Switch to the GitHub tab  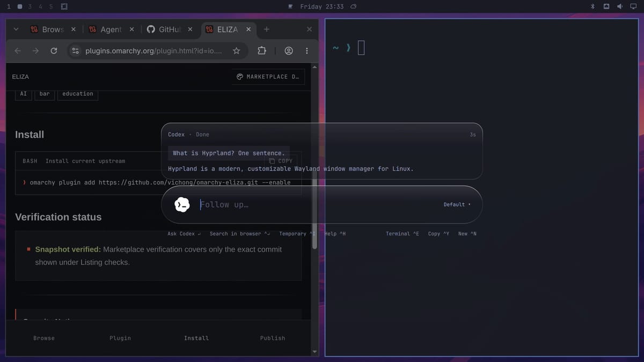pos(169,29)
